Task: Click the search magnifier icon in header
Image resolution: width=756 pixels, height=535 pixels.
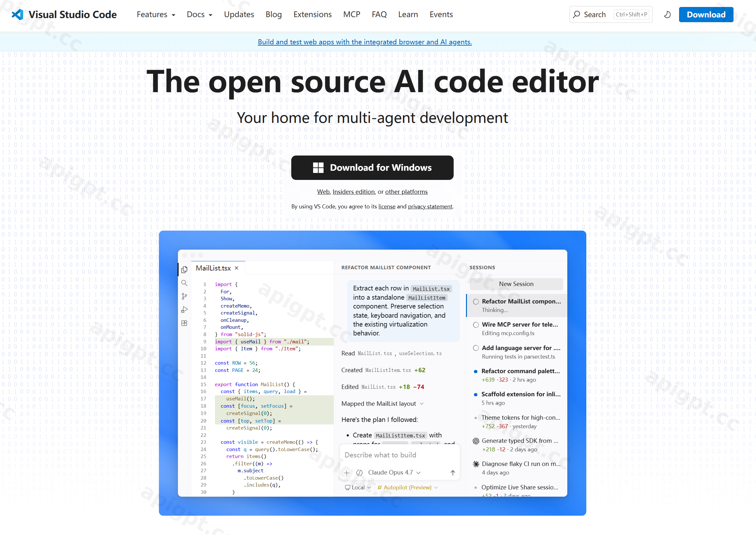Action: click(x=576, y=15)
